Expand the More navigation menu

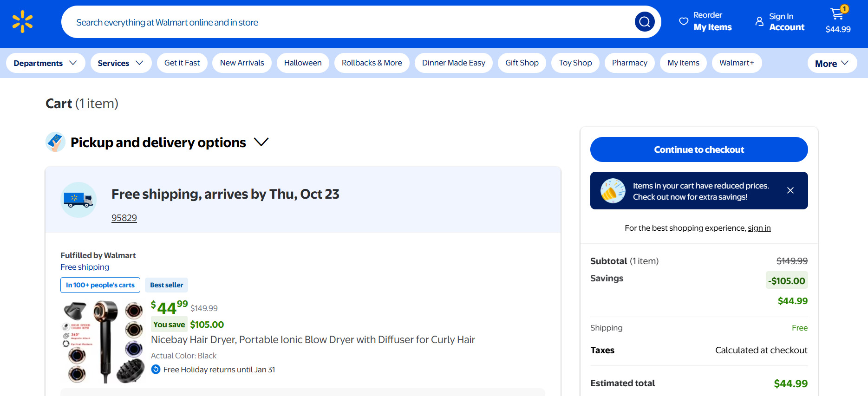click(x=831, y=63)
